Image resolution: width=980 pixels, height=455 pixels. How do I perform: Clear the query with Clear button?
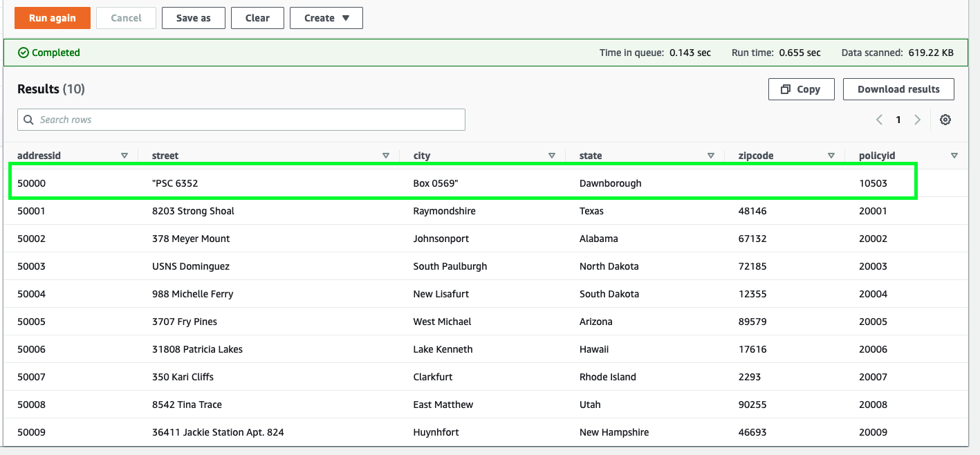[x=257, y=18]
